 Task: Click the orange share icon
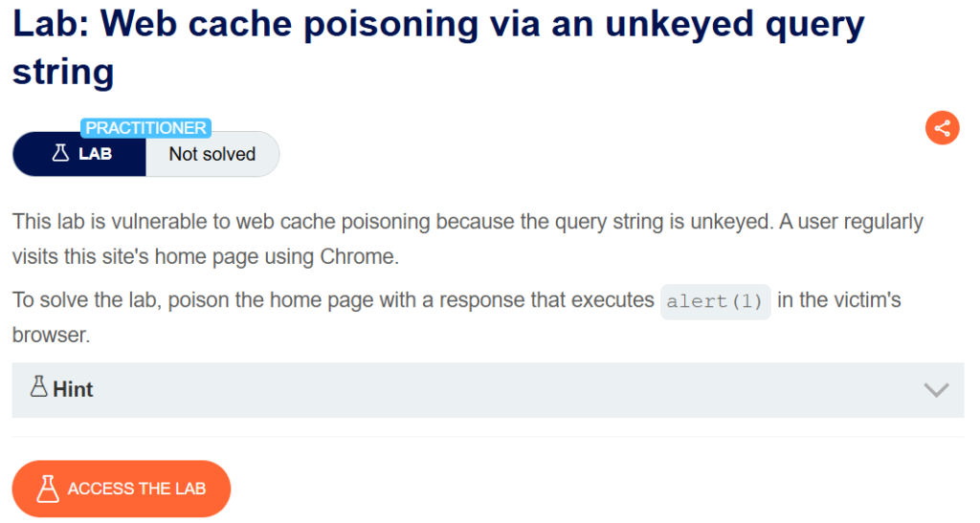pyautogui.click(x=942, y=128)
